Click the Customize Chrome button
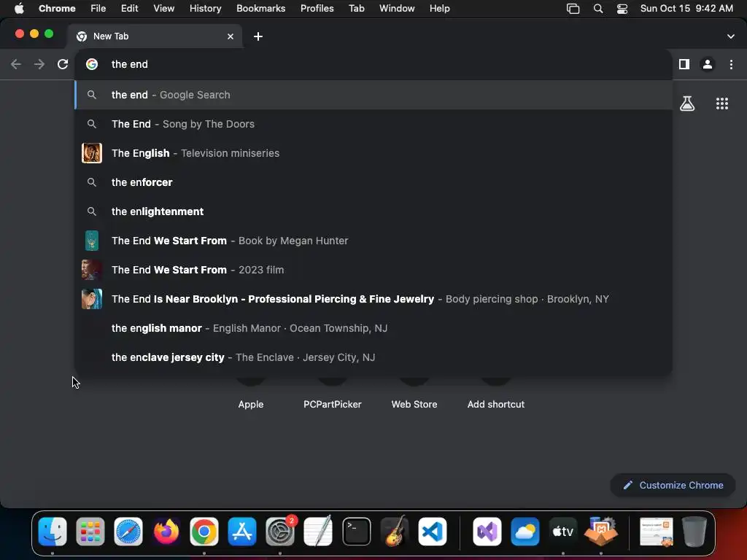 [x=673, y=485]
